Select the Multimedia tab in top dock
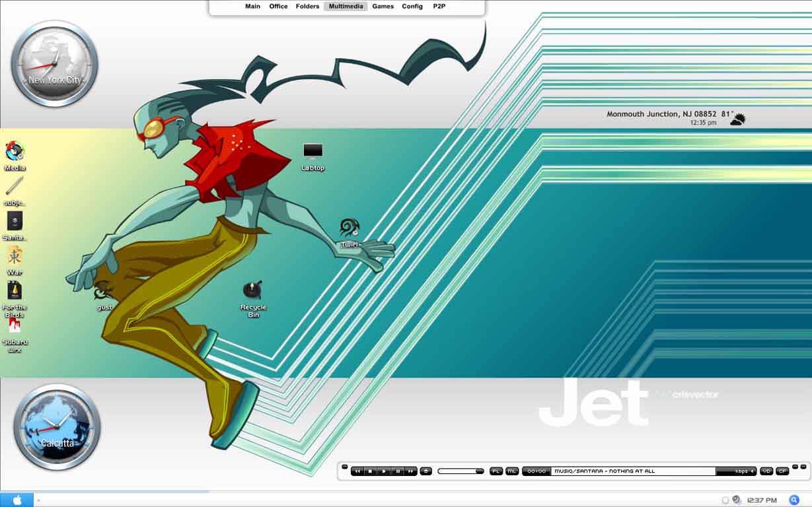Screen dimensions: 812x507 [346, 7]
